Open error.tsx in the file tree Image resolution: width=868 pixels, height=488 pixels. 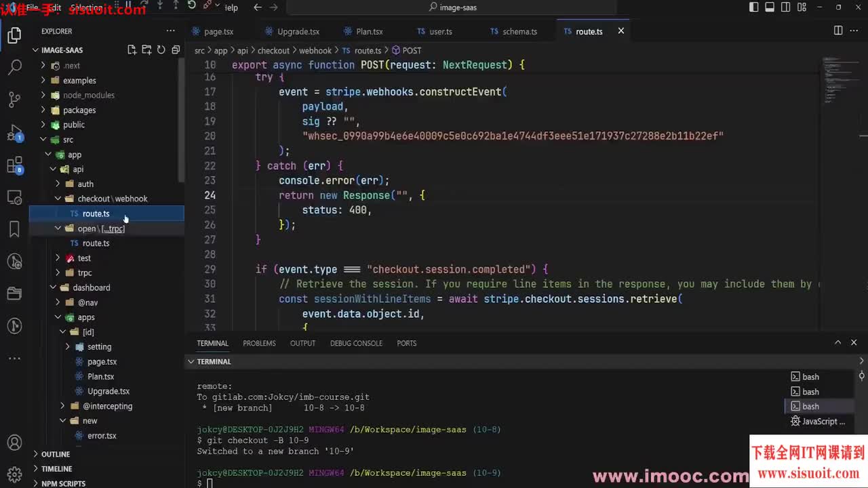click(102, 436)
